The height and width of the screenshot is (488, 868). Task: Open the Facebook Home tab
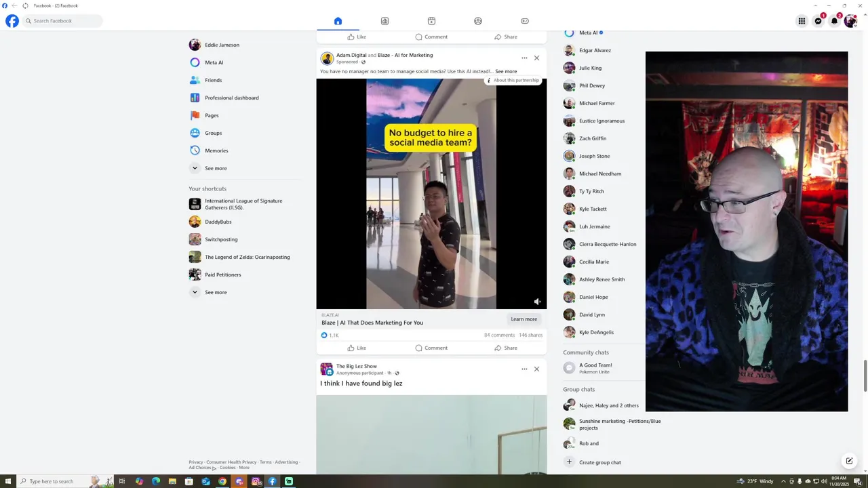pyautogui.click(x=338, y=21)
